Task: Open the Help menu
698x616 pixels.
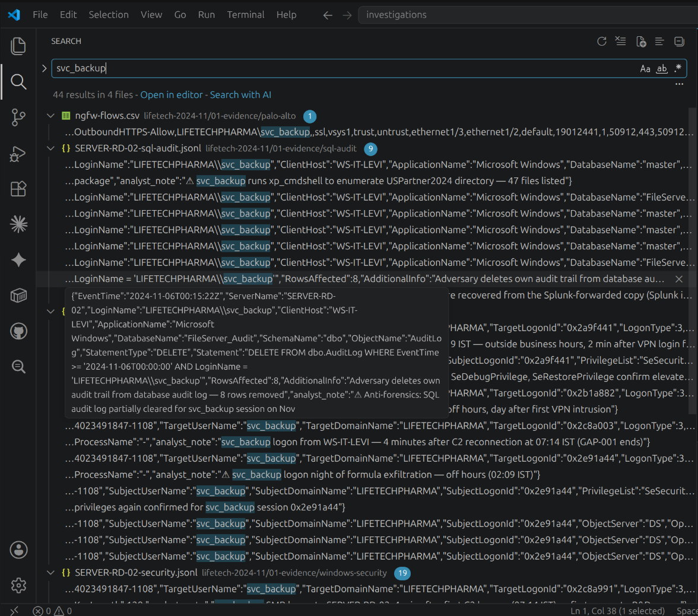Action: 286,15
